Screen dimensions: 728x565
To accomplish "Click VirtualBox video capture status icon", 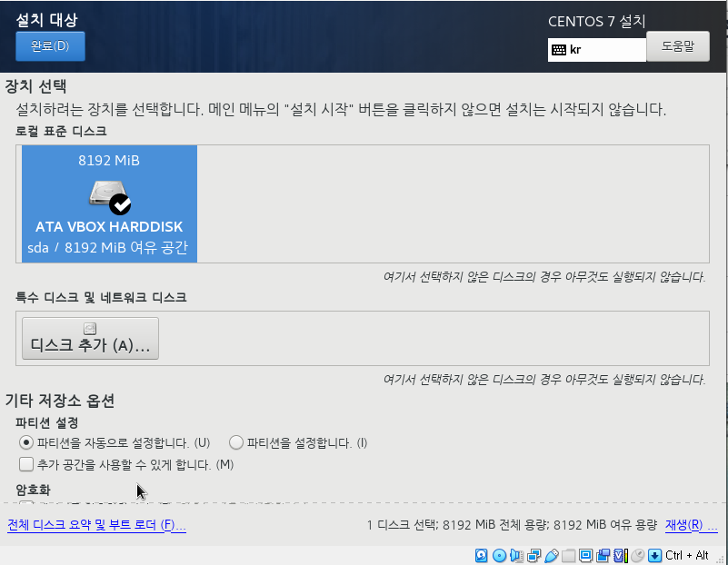I will [x=603, y=555].
